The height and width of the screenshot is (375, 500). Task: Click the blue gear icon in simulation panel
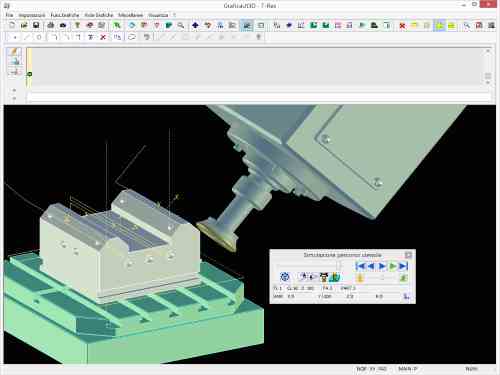click(284, 277)
